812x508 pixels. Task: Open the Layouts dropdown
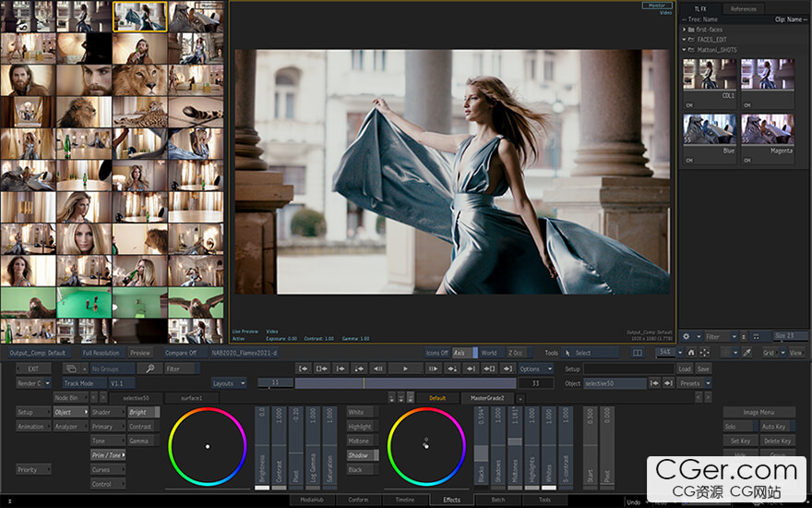click(229, 383)
